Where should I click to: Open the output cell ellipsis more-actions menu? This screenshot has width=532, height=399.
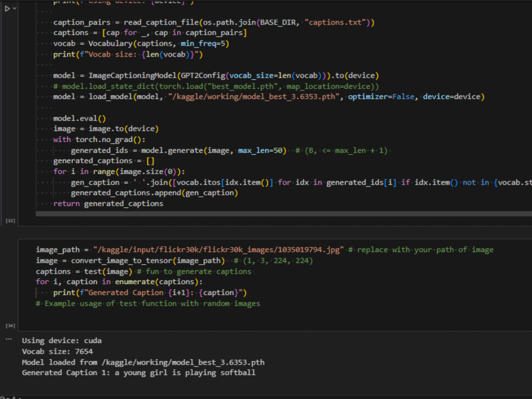coord(9,339)
